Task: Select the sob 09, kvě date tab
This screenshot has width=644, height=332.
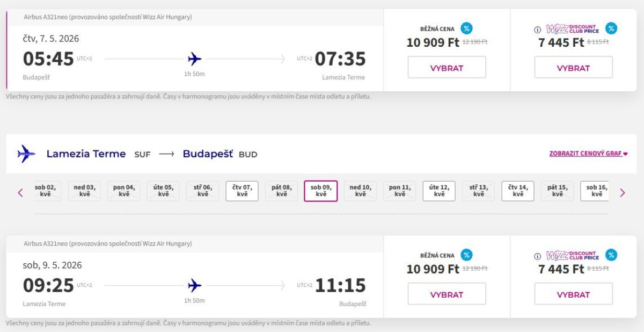Action: pyautogui.click(x=321, y=191)
